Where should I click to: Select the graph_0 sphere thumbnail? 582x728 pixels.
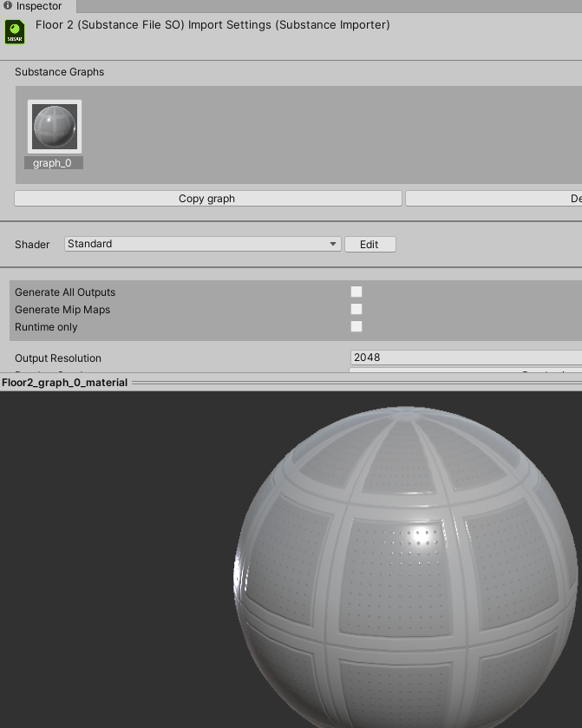point(55,127)
